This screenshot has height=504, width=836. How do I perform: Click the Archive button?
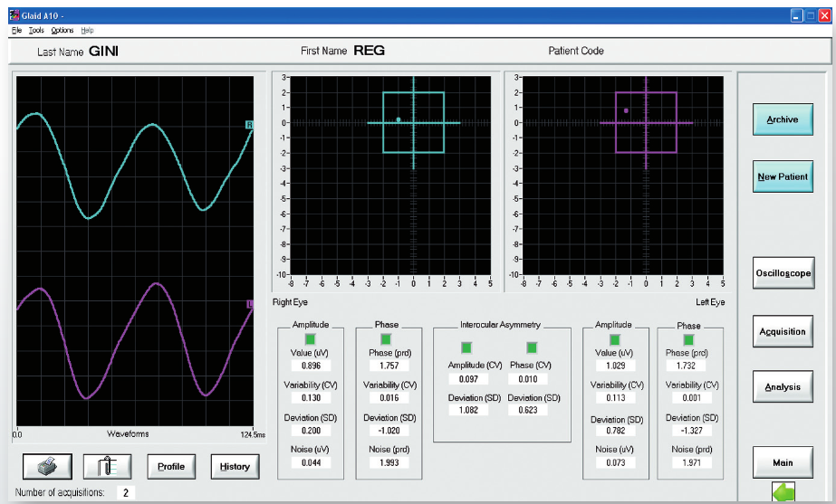pos(783,119)
